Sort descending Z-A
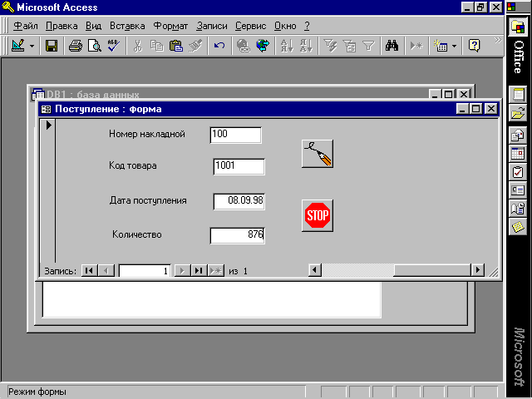 tap(306, 46)
